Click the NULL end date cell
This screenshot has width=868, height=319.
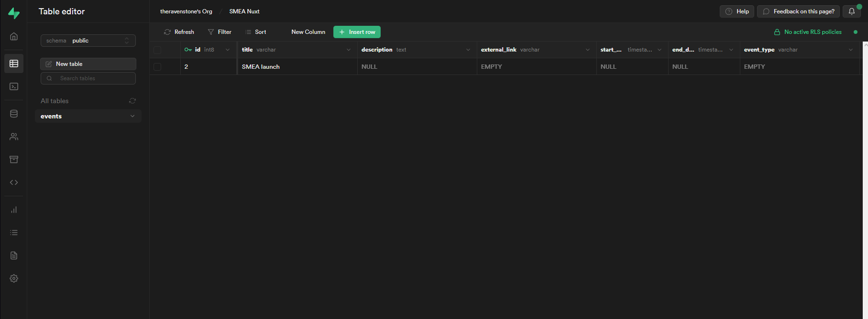(704, 67)
